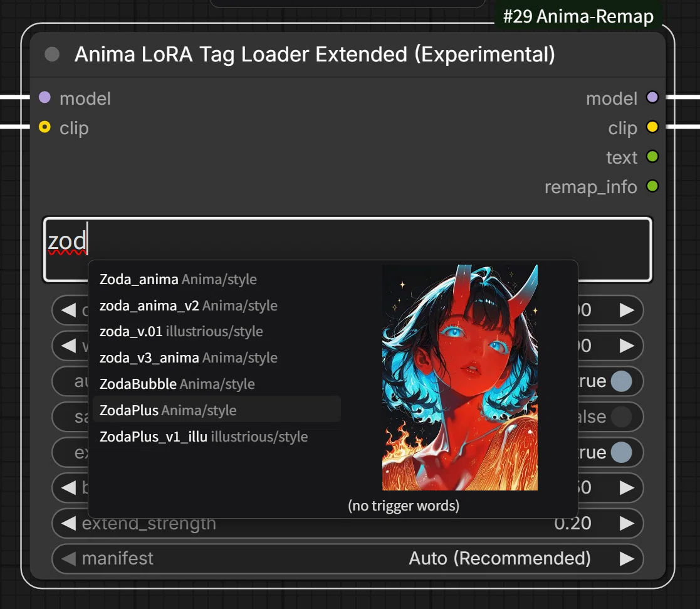Toggle the false switch on the row starting with sa
The height and width of the screenshot is (609, 700).
click(622, 417)
